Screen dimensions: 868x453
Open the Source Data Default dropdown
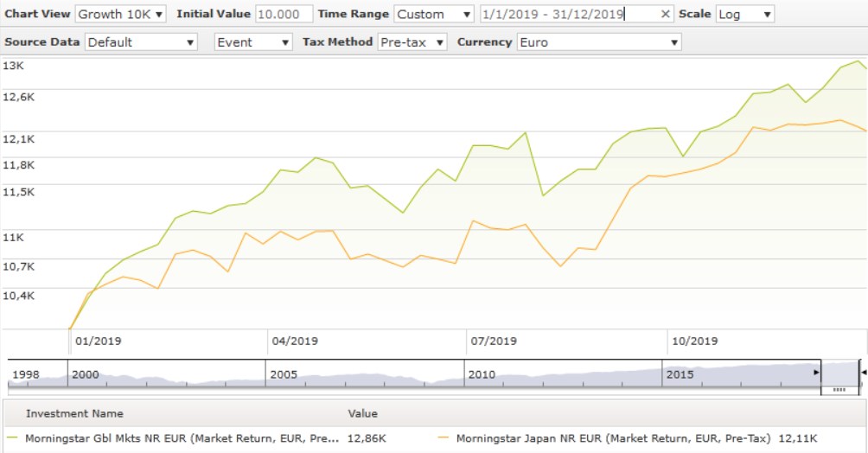[x=141, y=42]
